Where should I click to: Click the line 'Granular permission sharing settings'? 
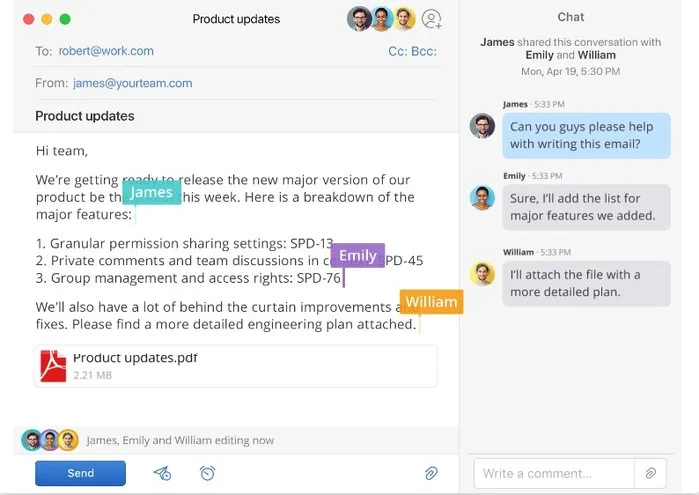[184, 243]
